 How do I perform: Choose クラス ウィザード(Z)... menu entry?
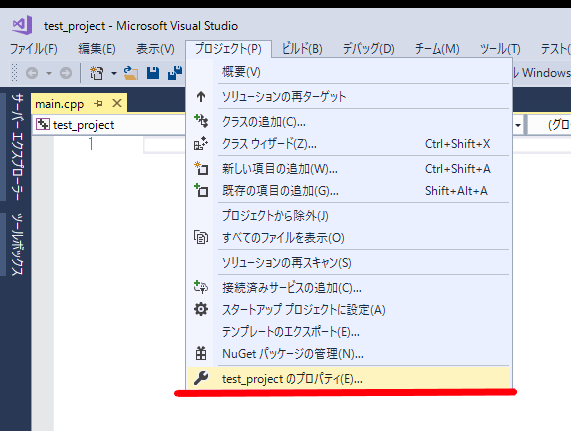click(x=349, y=144)
